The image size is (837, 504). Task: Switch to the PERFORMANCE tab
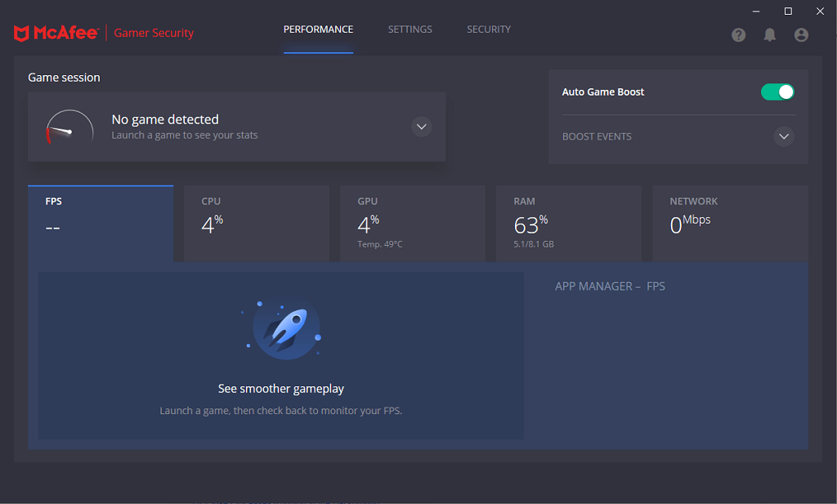point(318,29)
